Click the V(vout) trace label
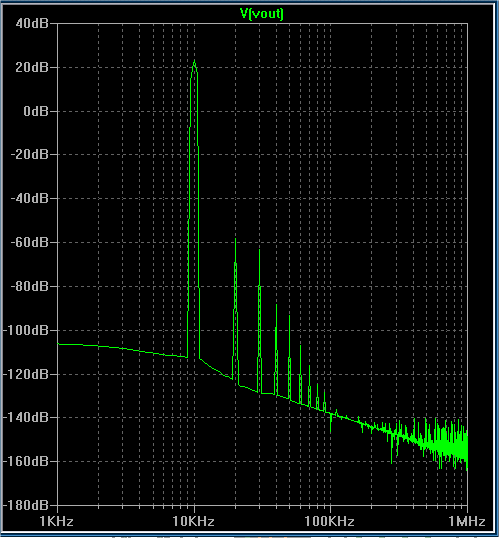Image resolution: width=499 pixels, height=538 pixels. pyautogui.click(x=262, y=14)
